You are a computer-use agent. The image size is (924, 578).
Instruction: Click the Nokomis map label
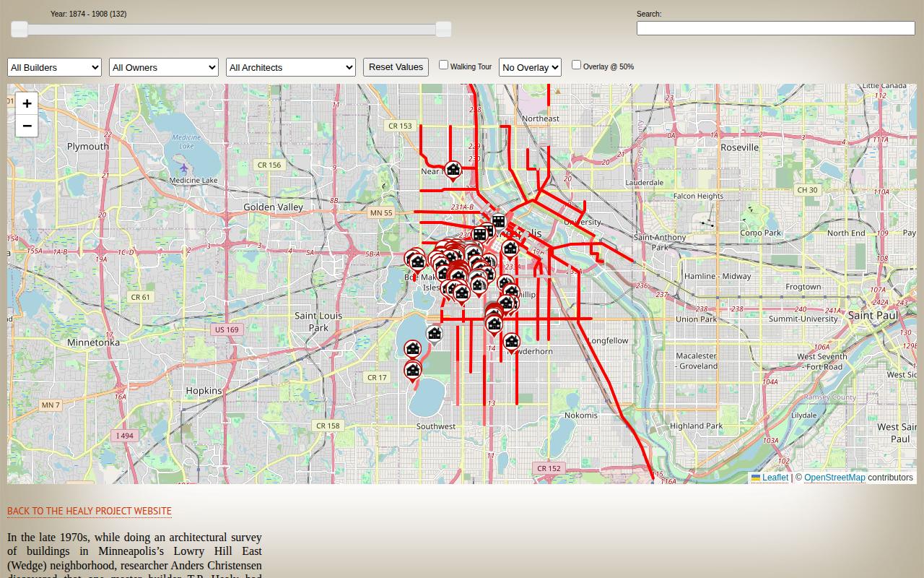tap(580, 415)
